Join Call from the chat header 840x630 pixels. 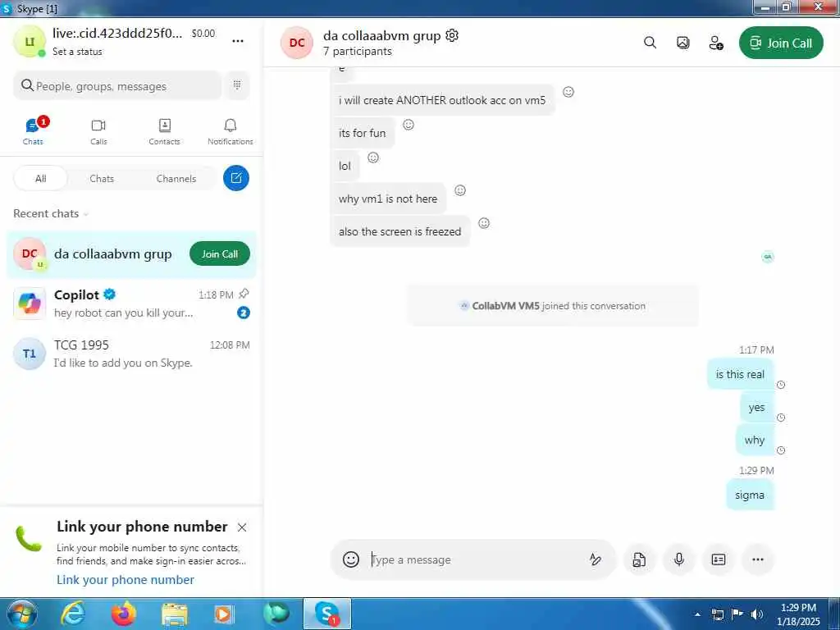coord(781,43)
